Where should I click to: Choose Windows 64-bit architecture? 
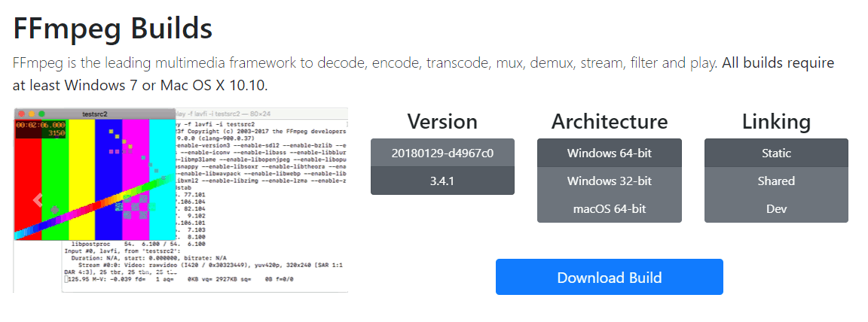pyautogui.click(x=609, y=153)
